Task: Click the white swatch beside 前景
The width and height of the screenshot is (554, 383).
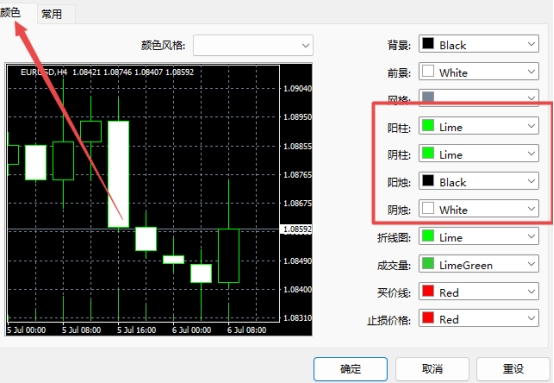Action: click(x=428, y=71)
